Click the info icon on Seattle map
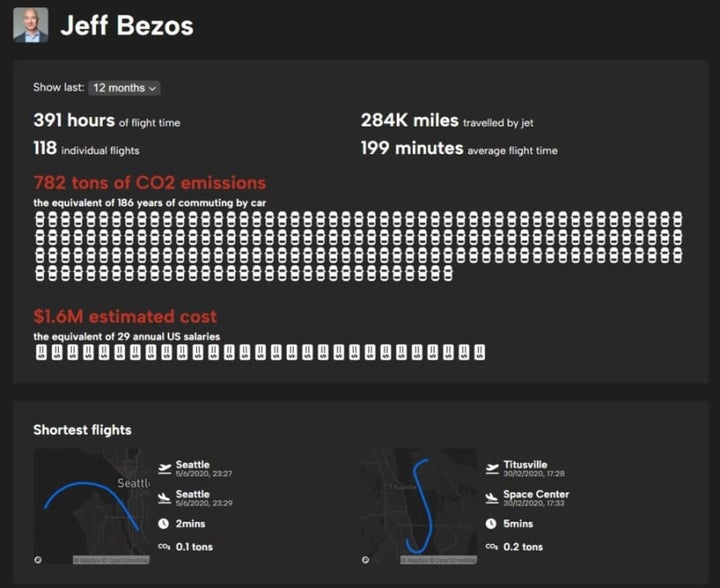Image resolution: width=720 pixels, height=588 pixels. pos(38,560)
